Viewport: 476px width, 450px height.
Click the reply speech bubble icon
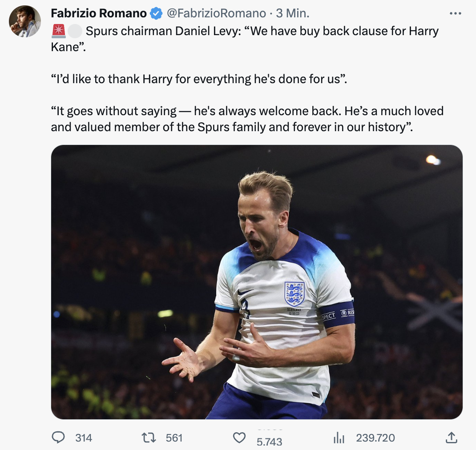[58, 438]
